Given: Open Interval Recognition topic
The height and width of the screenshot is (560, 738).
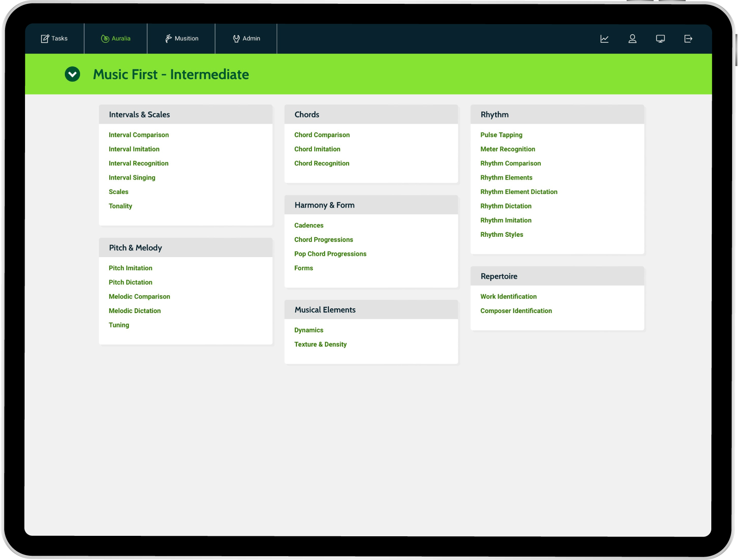Looking at the screenshot, I should coord(139,164).
